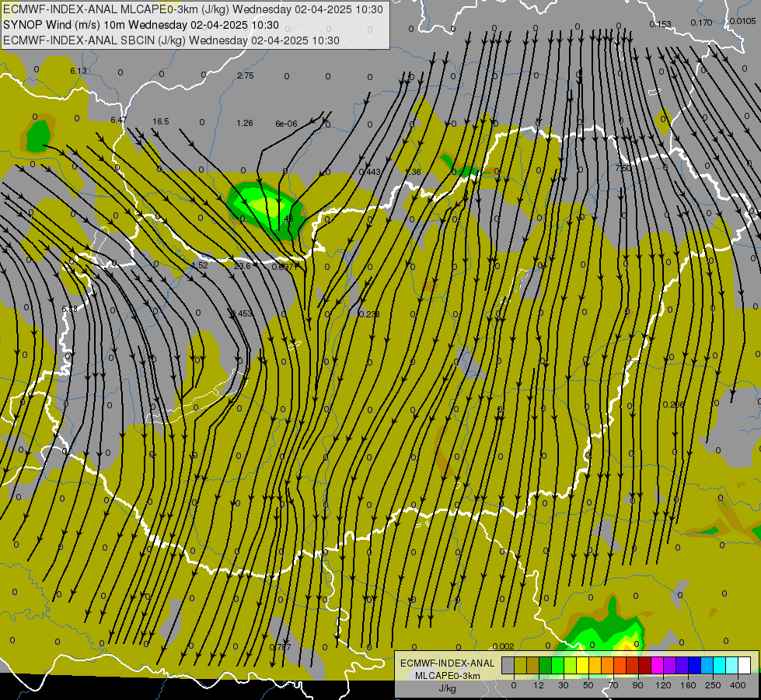Select the cyan swatch in the legend
Screen dimensions: 761x700
(x=720, y=665)
